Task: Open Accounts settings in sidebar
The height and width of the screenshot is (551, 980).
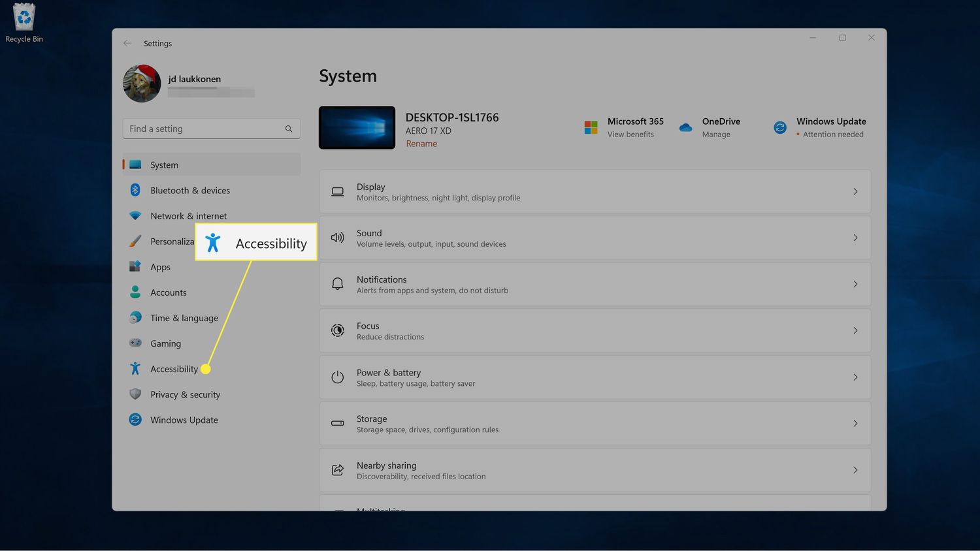Action: pos(212,292)
